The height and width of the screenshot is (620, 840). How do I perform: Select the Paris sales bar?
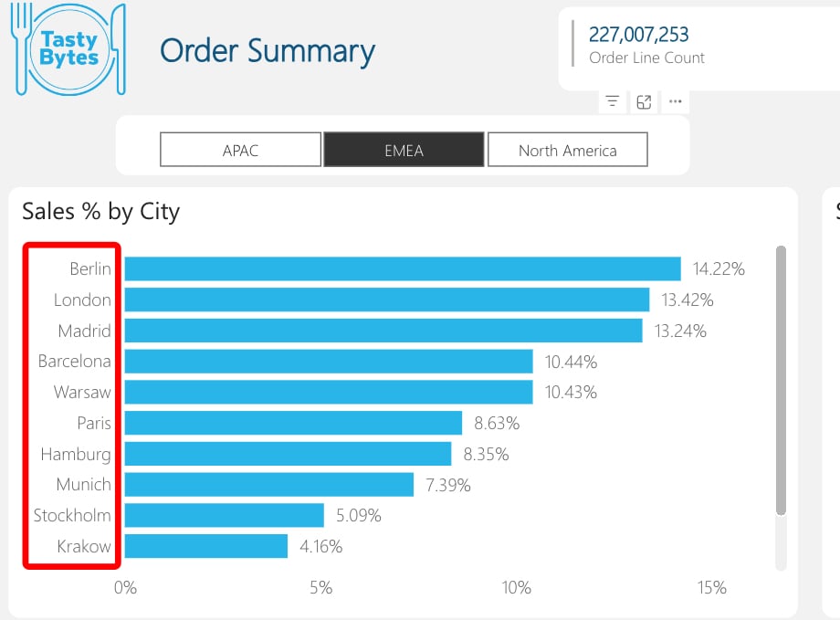coord(292,423)
